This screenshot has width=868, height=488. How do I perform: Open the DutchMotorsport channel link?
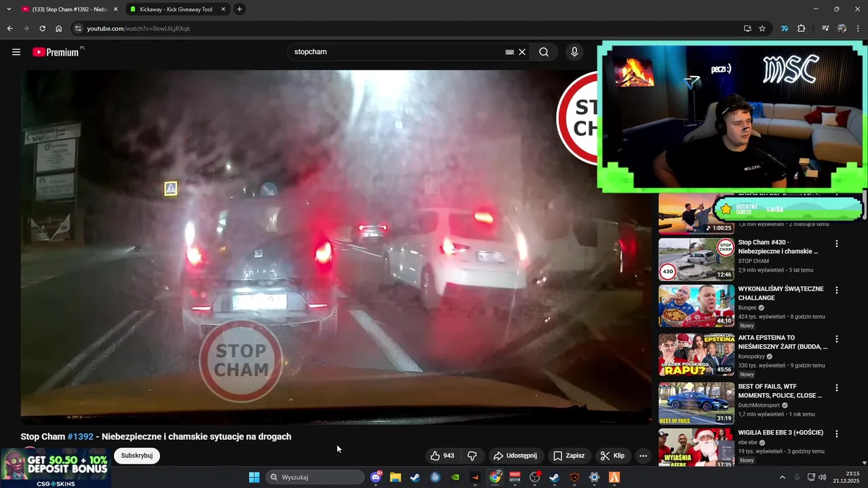[x=759, y=405]
